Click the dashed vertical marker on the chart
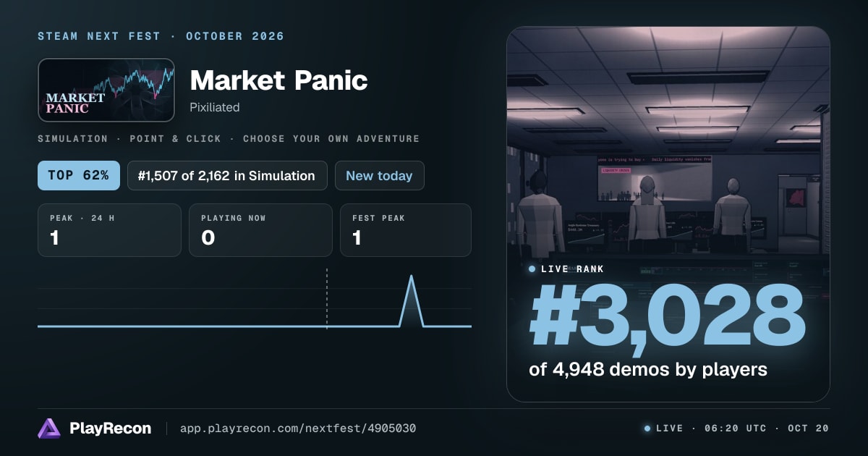 tap(327, 299)
